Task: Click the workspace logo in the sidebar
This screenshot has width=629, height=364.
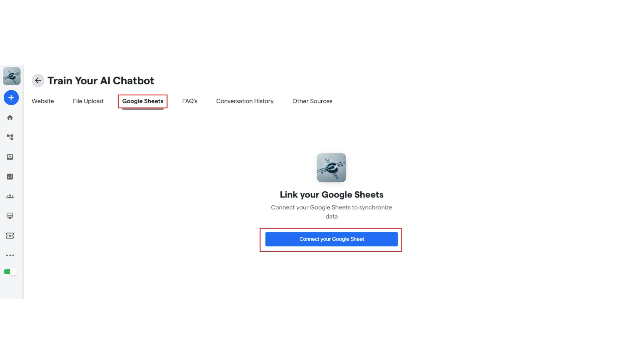Action: coord(11,76)
